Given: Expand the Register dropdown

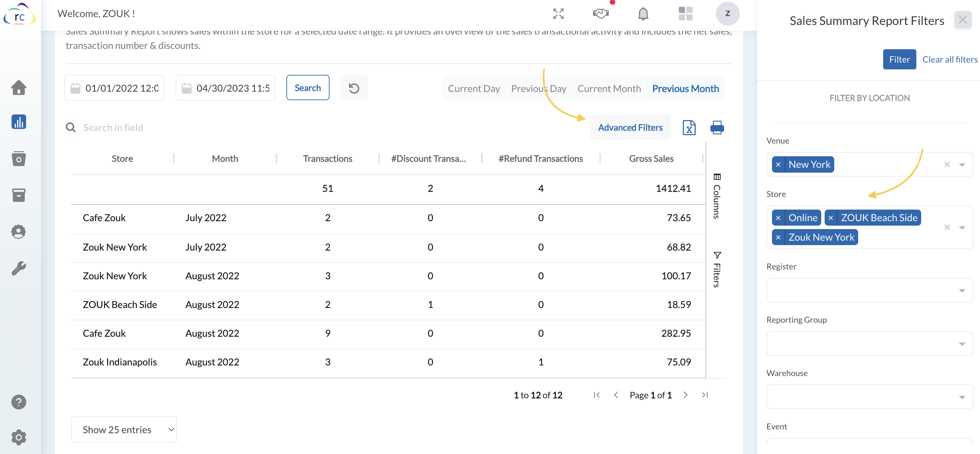Looking at the screenshot, I should (x=869, y=291).
